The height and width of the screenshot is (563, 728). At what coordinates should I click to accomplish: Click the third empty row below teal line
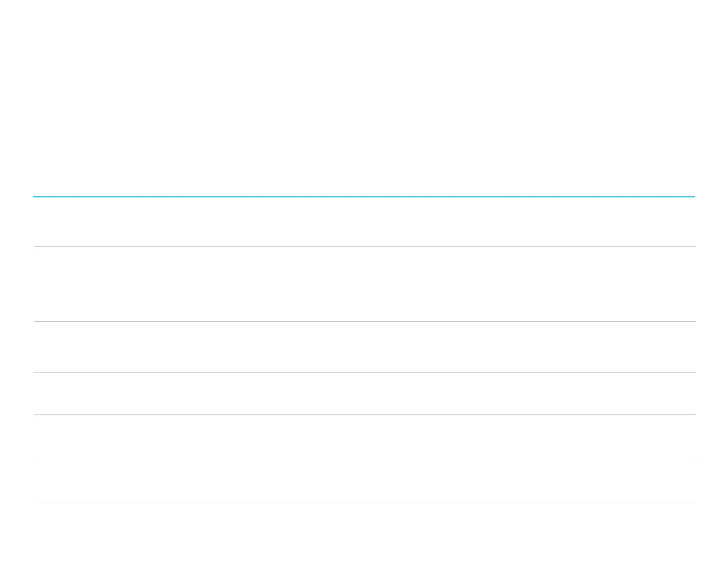364,347
